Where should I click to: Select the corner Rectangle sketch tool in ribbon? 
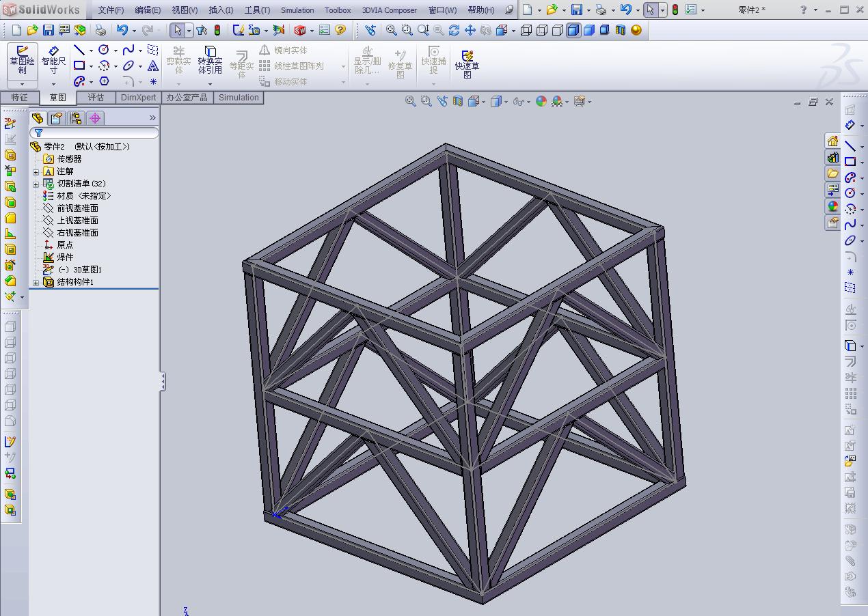click(79, 66)
